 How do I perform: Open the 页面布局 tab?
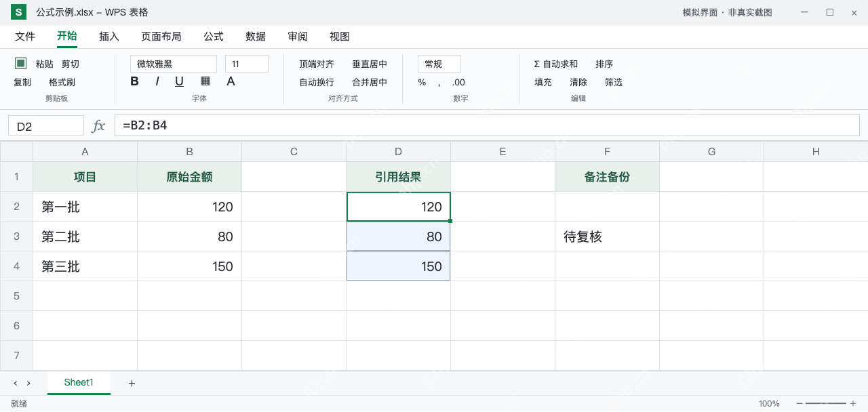click(x=161, y=37)
